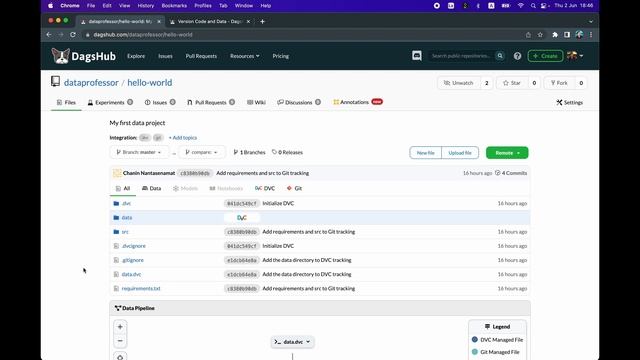Open Pull Requests in the header
The height and width of the screenshot is (360, 640).
[x=201, y=56]
